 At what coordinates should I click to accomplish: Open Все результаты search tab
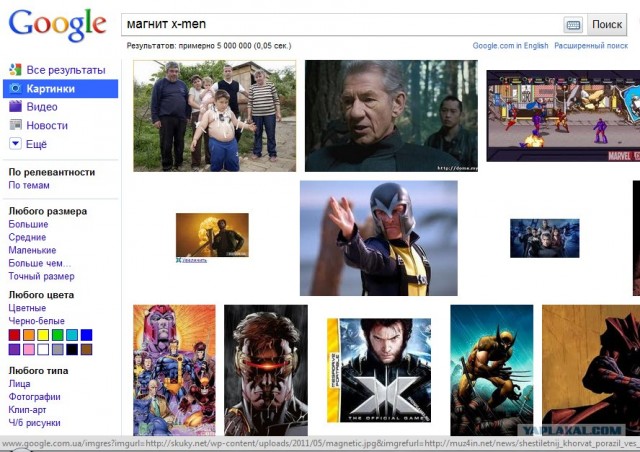(66, 70)
